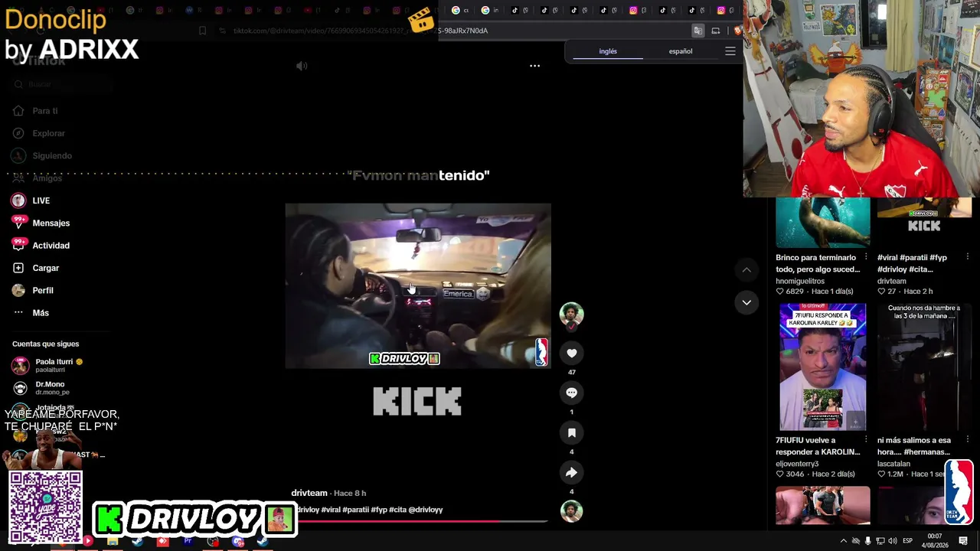980x551 pixels.
Task: Share the video using the arrow icon
Action: point(571,472)
